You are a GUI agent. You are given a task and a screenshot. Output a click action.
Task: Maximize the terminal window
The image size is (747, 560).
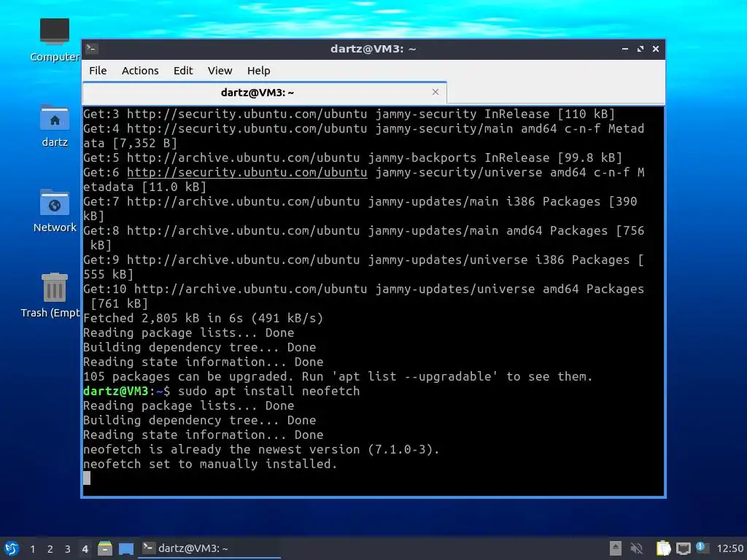click(x=640, y=49)
